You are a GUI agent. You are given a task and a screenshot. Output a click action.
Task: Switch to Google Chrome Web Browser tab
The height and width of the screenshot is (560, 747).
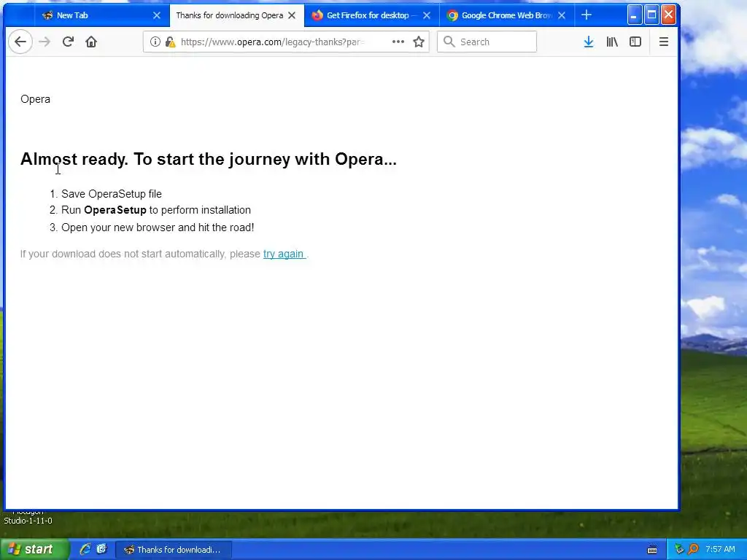pos(506,15)
